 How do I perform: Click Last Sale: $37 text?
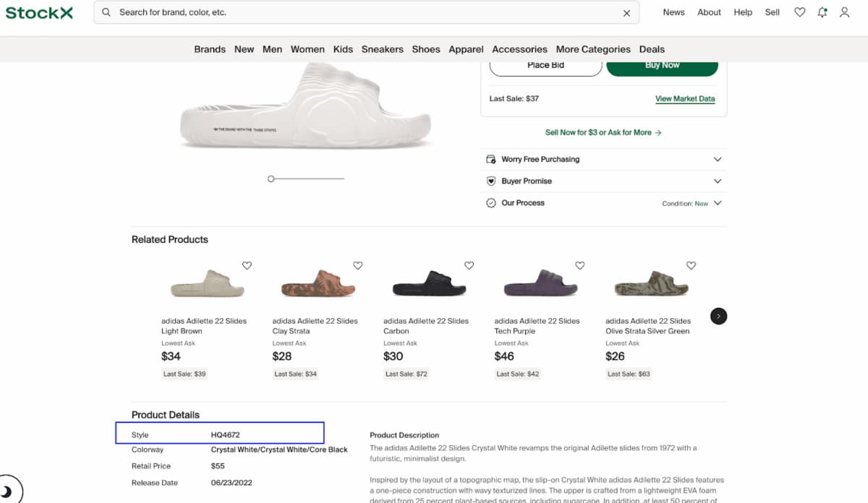(514, 99)
